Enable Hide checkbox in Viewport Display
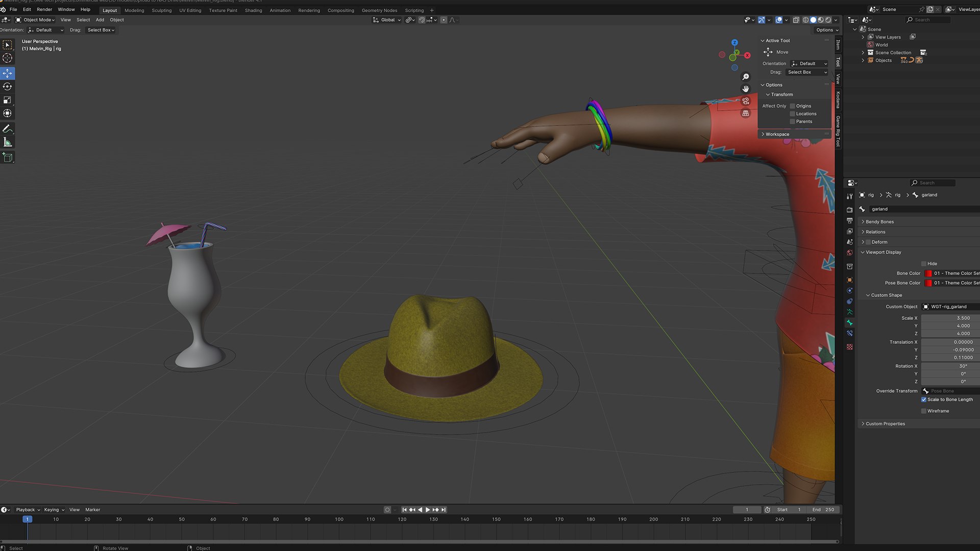 click(923, 264)
